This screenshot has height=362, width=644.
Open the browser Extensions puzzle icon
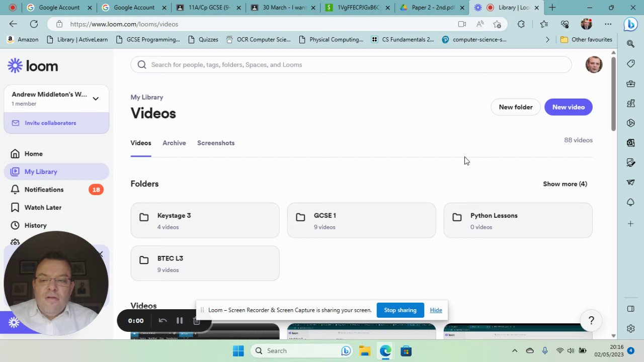521,24
